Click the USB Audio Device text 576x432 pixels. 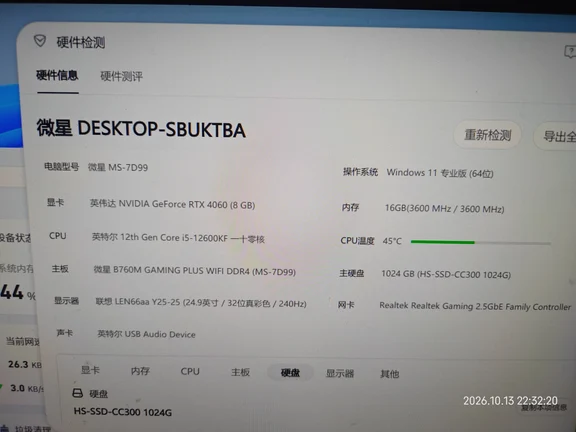tap(146, 334)
